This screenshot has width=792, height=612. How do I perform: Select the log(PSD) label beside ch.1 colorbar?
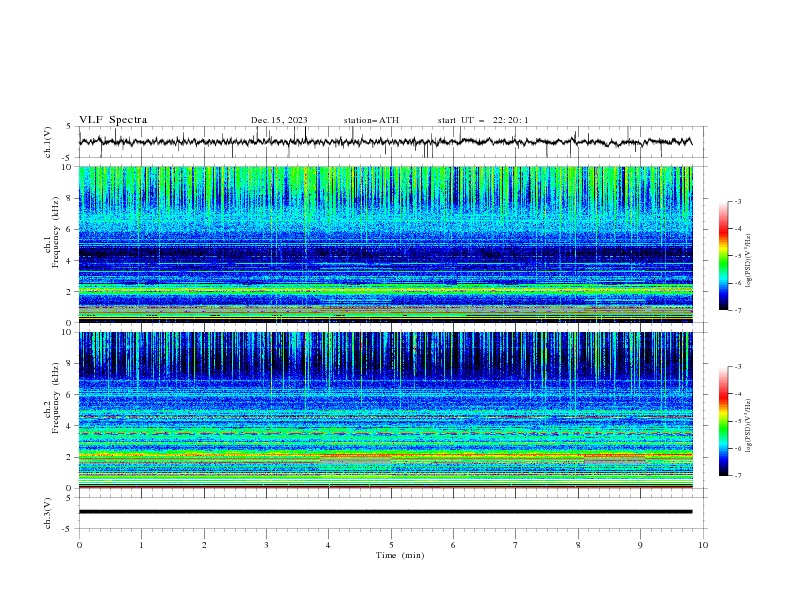(x=749, y=261)
